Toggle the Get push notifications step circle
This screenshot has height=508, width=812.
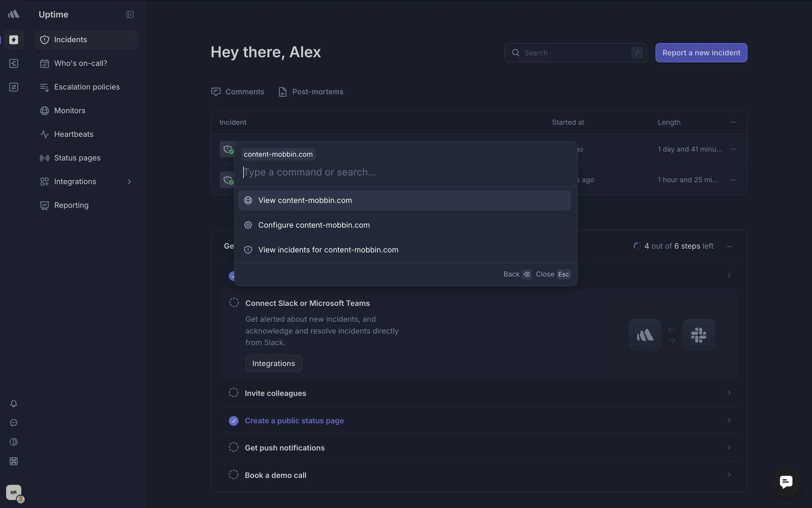click(233, 447)
